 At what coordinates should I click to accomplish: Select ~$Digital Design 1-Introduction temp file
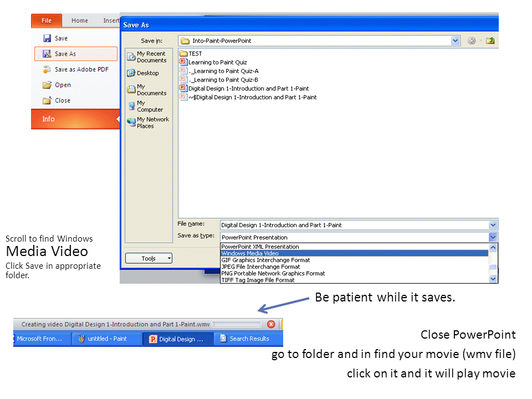(x=253, y=98)
